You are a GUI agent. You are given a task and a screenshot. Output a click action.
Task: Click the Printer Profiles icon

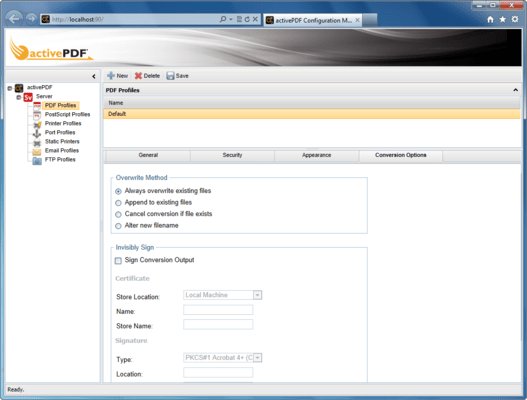37,125
